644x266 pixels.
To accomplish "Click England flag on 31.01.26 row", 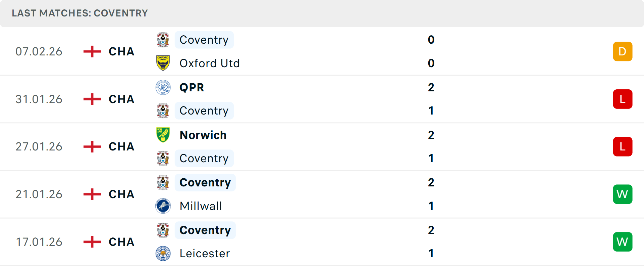I will [92, 99].
